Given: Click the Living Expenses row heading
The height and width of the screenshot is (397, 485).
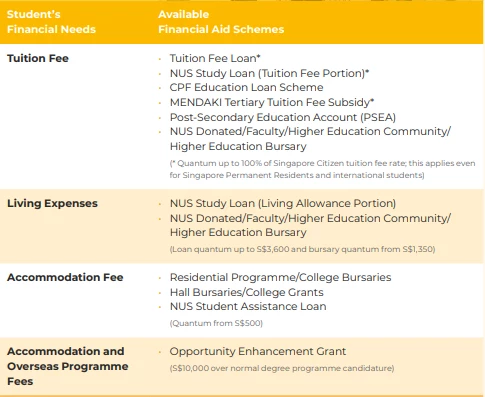Looking at the screenshot, I should point(52,203).
